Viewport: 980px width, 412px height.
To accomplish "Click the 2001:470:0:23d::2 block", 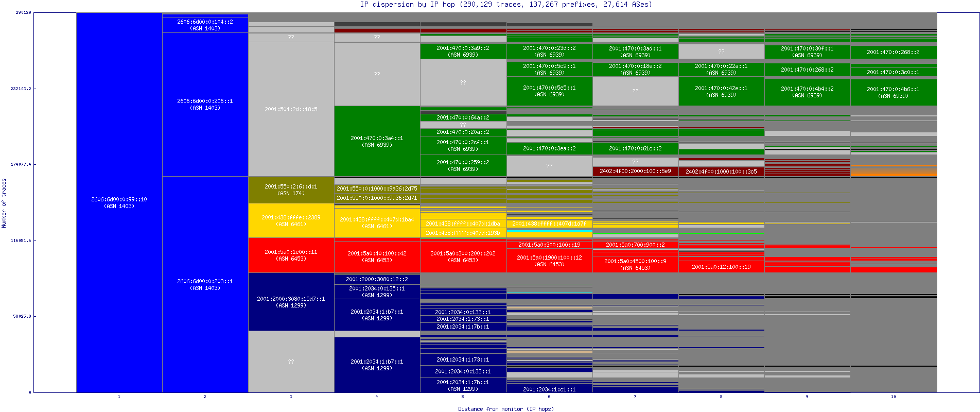I will tap(550, 51).
